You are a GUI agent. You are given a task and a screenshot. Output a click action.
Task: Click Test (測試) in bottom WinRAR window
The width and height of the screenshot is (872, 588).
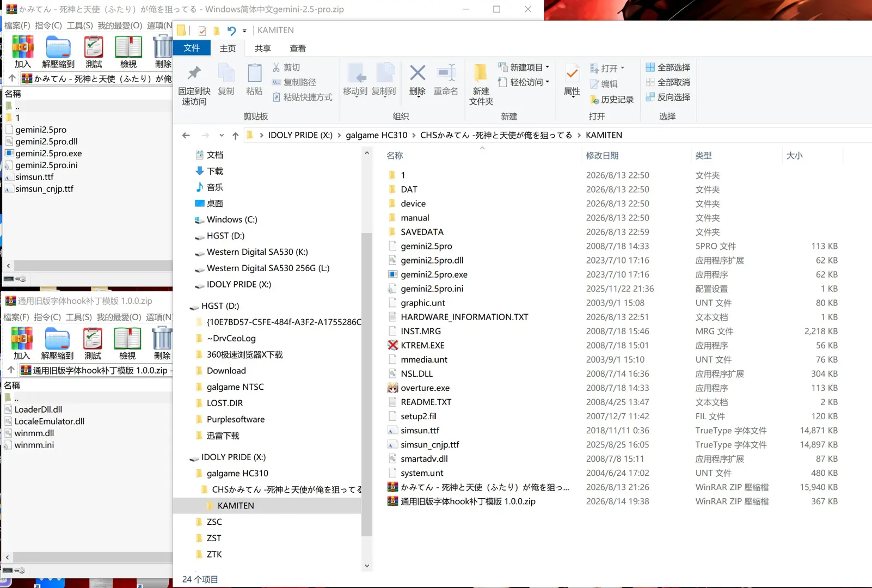click(93, 344)
